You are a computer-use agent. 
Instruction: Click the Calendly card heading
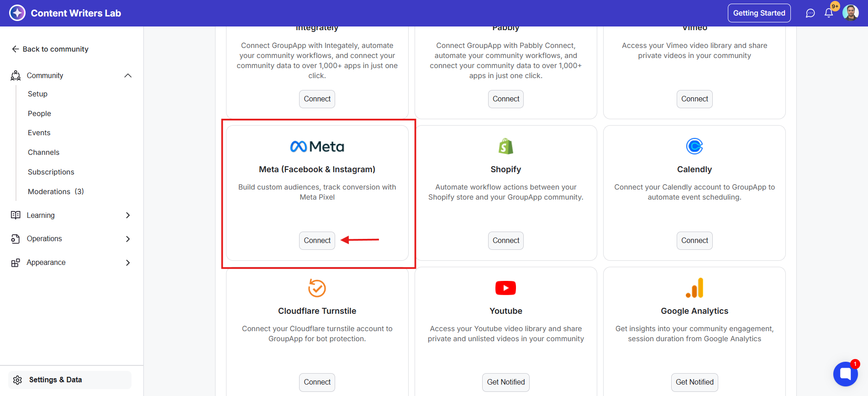694,169
